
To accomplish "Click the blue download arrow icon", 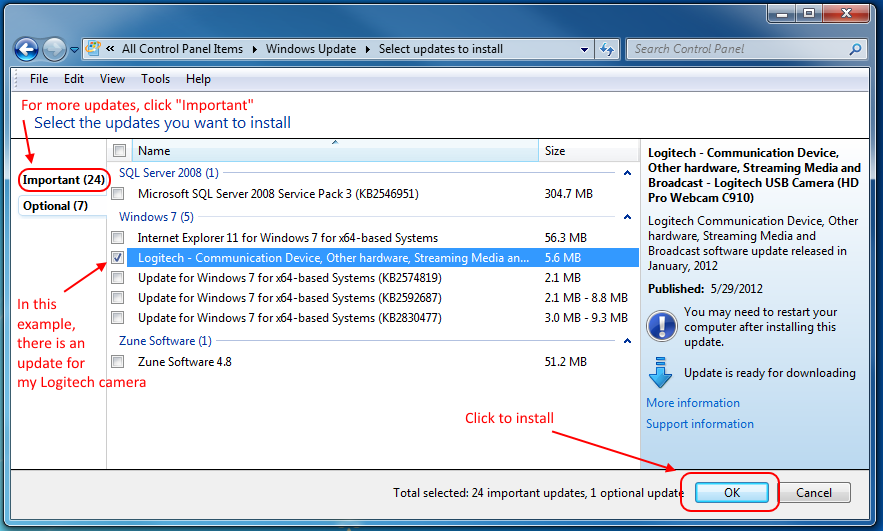I will (x=661, y=374).
